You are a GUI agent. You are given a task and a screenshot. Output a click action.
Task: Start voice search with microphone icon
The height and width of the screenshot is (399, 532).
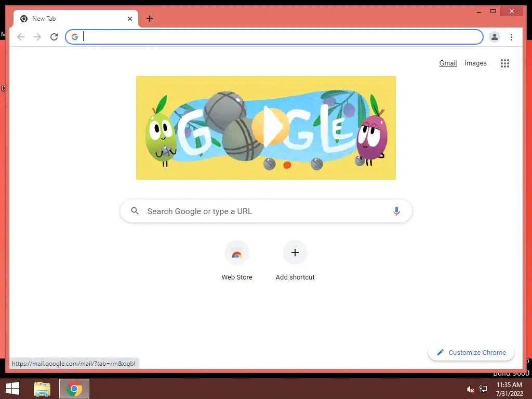(396, 211)
